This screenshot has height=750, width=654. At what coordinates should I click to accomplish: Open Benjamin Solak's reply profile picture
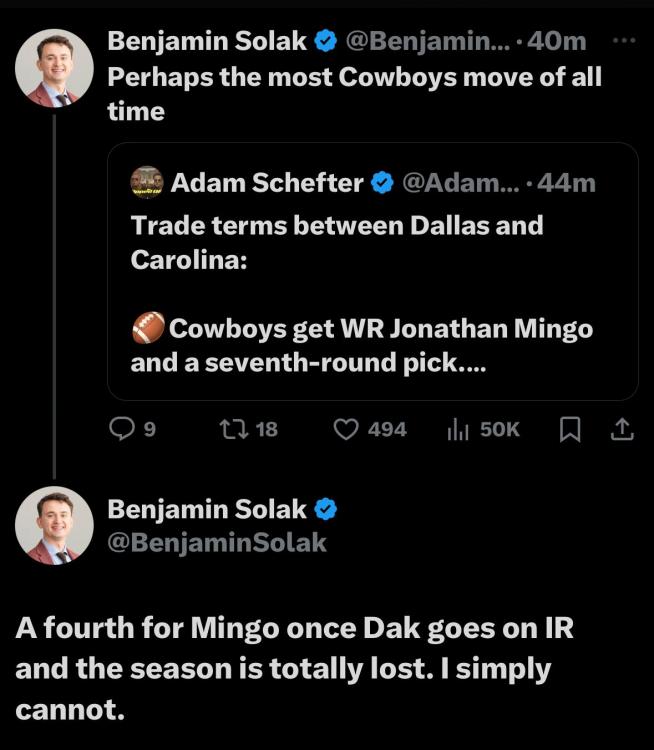(x=55, y=525)
